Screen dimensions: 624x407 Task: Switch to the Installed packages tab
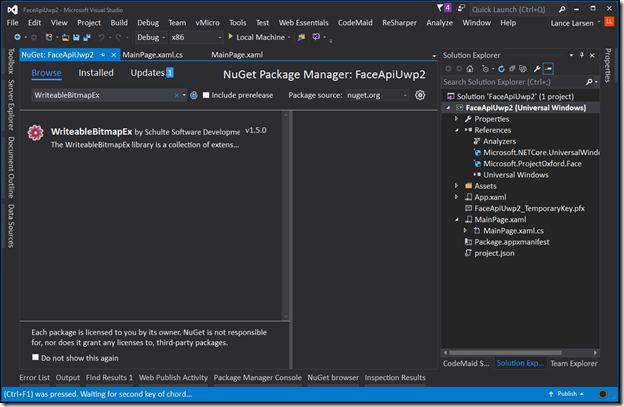[96, 73]
